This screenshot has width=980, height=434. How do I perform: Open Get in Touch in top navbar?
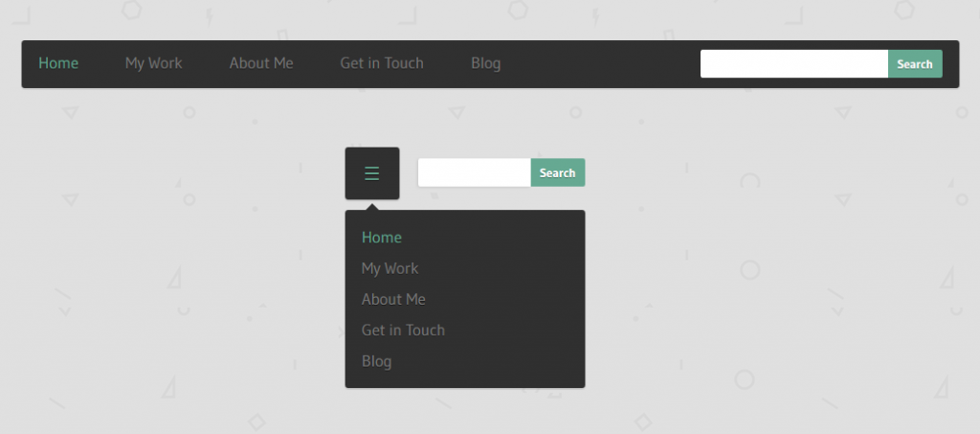pyautogui.click(x=382, y=63)
